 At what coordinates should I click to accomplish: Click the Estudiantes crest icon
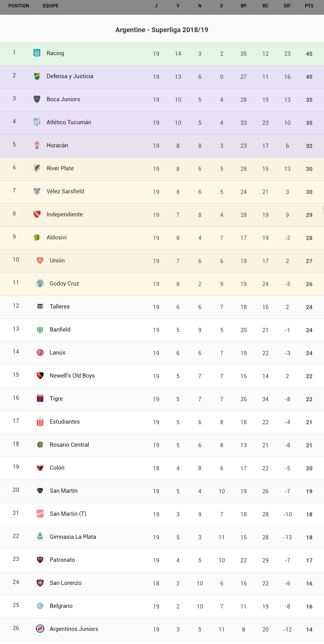click(40, 422)
